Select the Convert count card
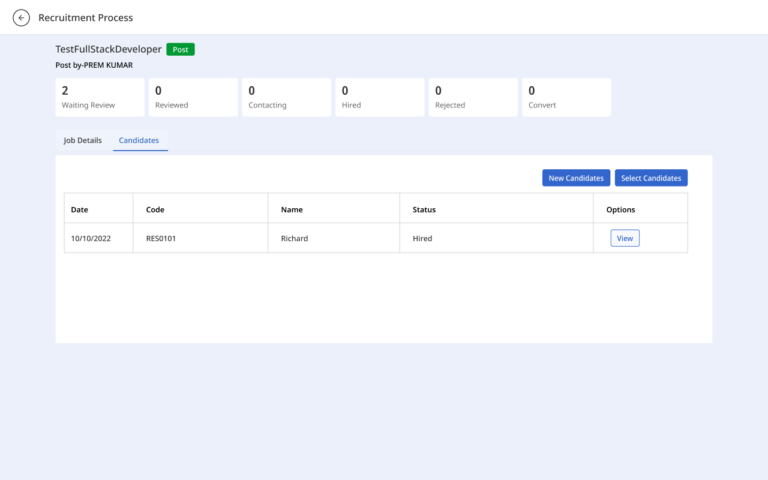768x480 pixels. pyautogui.click(x=566, y=97)
